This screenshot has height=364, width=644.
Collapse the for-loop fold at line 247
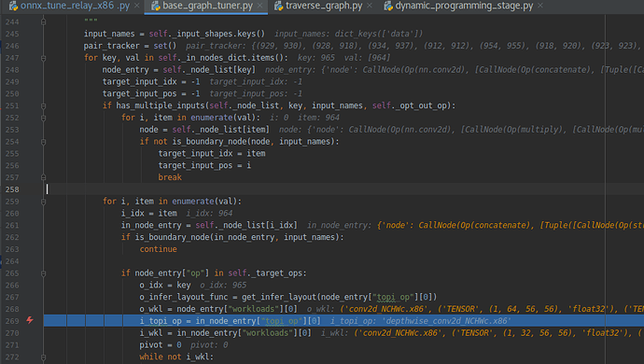(x=44, y=59)
